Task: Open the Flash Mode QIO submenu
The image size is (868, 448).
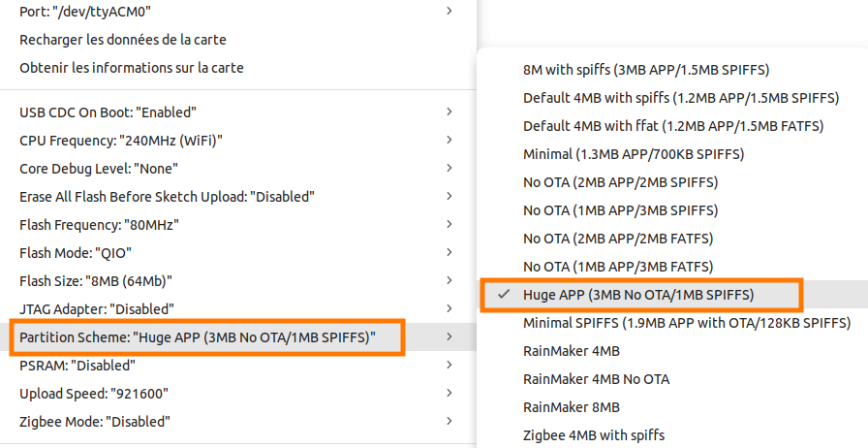Action: pyautogui.click(x=76, y=253)
